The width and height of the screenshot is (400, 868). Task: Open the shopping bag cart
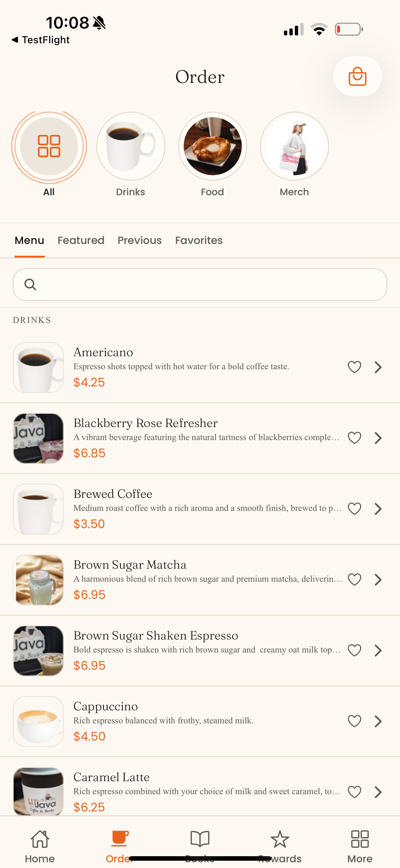[x=357, y=77]
